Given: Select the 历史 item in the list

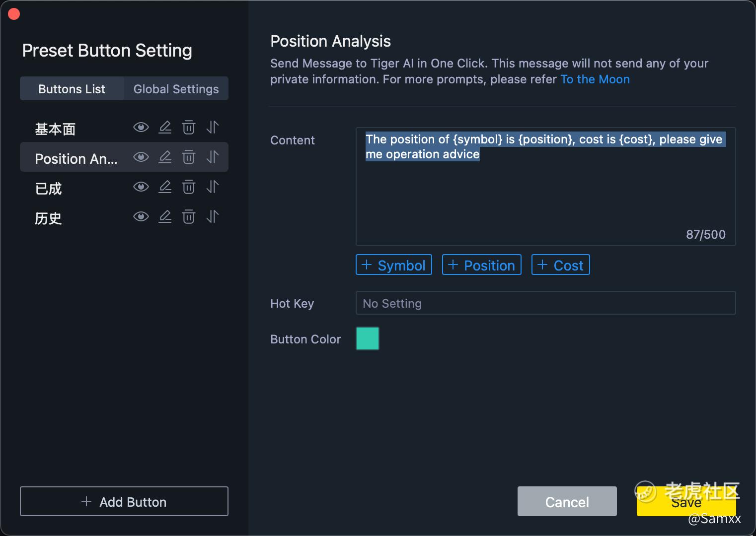Looking at the screenshot, I should [x=49, y=218].
